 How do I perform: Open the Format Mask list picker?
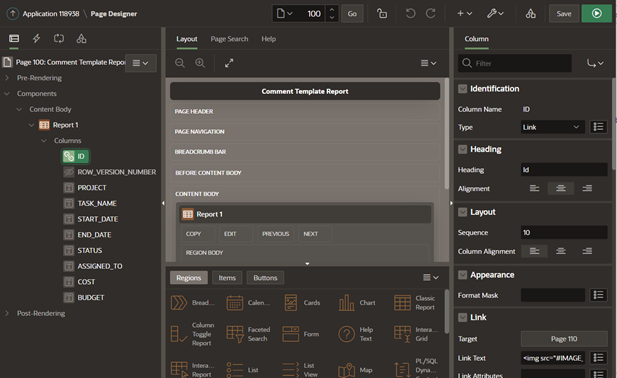point(598,295)
